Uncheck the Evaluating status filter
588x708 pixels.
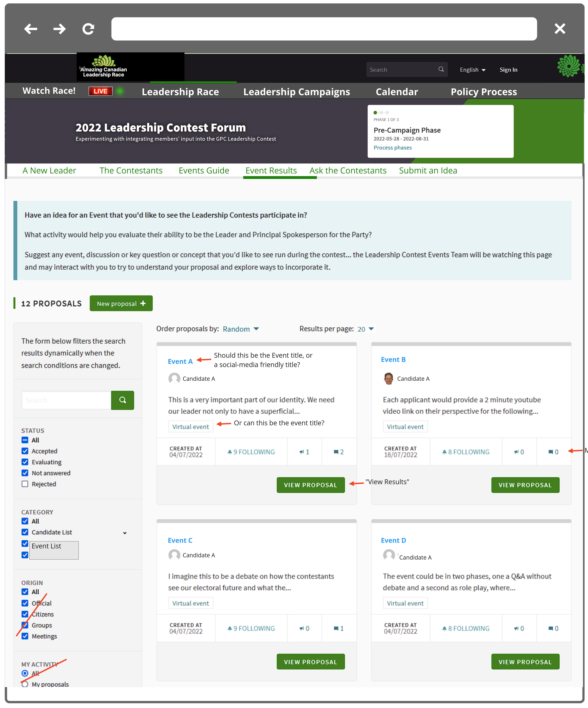25,462
